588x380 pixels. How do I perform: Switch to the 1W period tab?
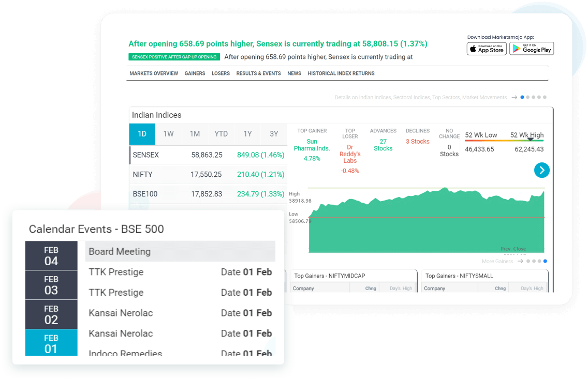pos(168,134)
